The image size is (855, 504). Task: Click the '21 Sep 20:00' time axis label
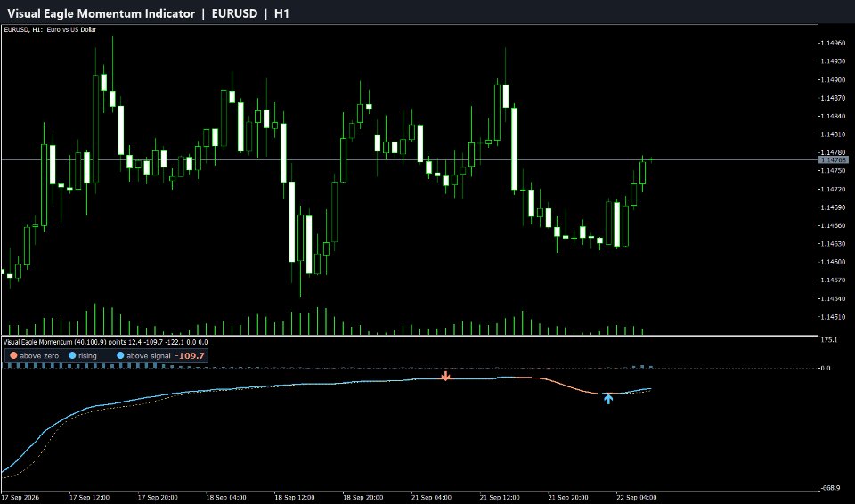[568, 498]
